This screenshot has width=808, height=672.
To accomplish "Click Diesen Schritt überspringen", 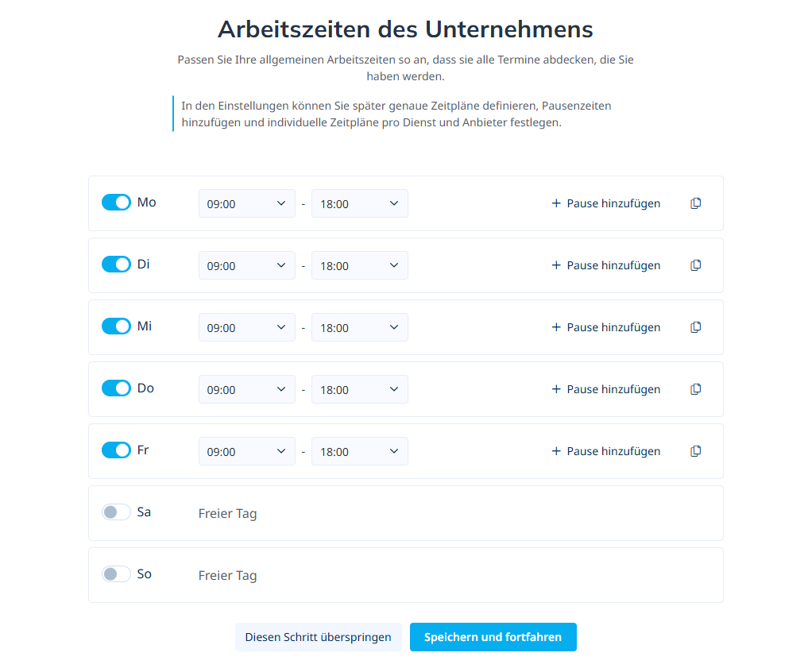I will 318,637.
